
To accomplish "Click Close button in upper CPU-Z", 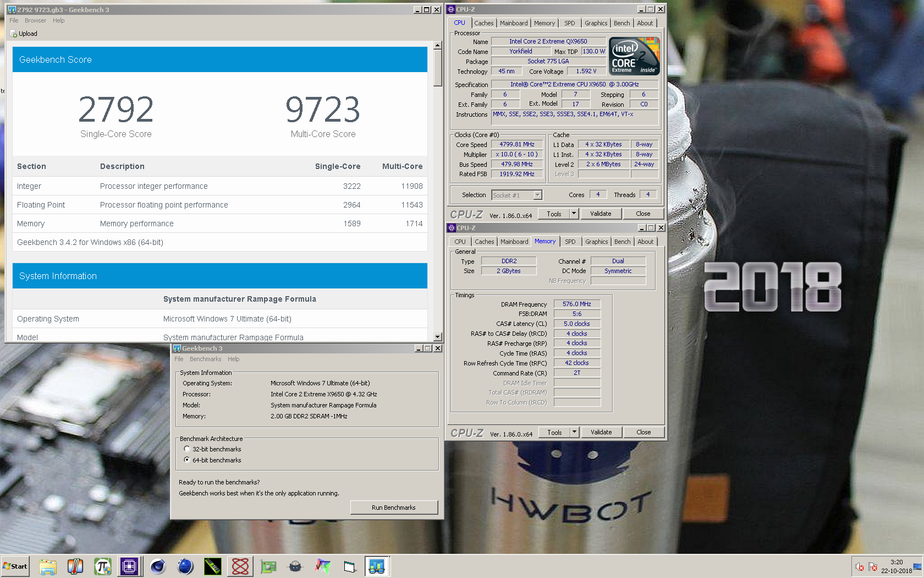I will [643, 214].
